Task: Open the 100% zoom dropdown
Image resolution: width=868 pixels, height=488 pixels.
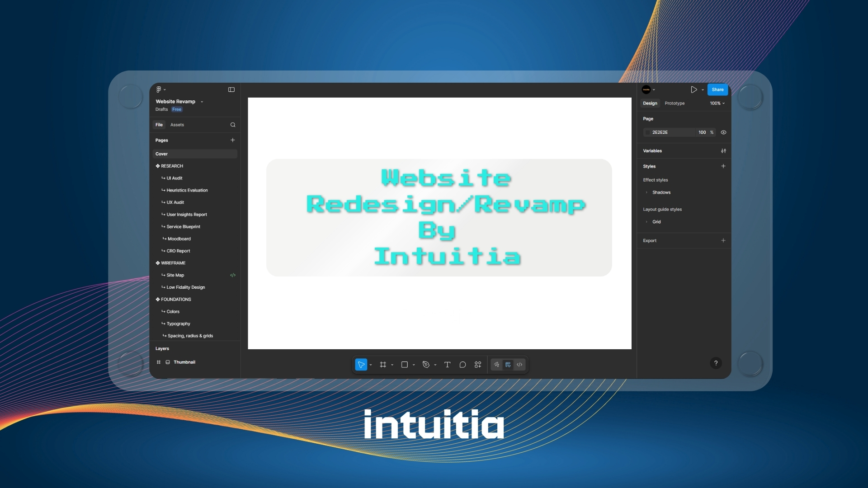Action: [717, 103]
